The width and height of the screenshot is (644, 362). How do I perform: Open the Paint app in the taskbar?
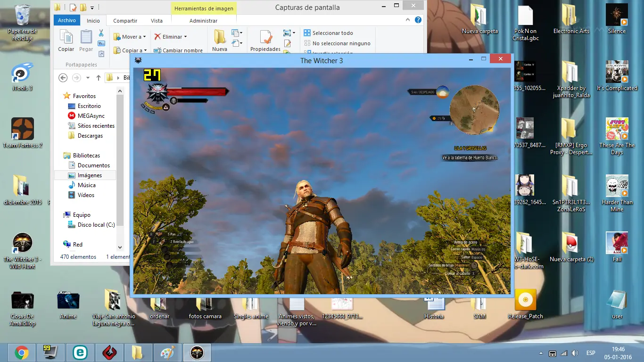[x=167, y=353]
